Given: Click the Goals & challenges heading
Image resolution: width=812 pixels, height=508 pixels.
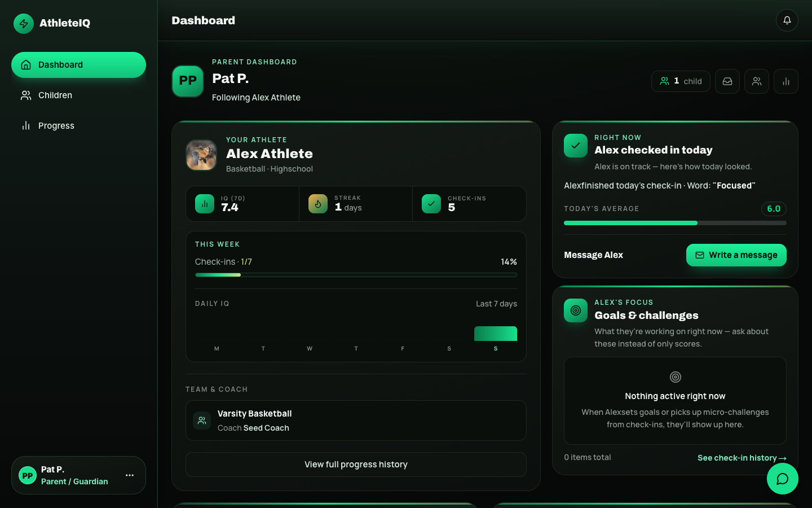Looking at the screenshot, I should coord(646,315).
